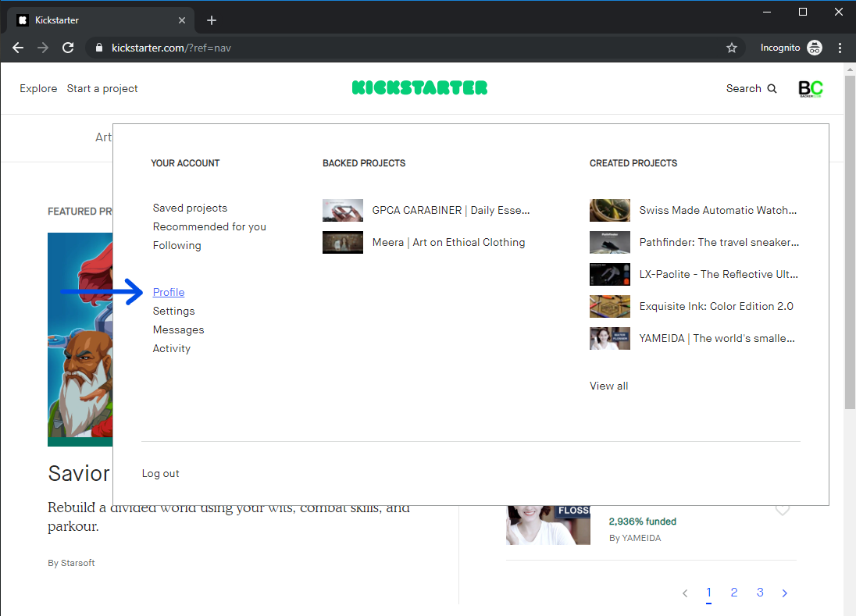856x616 pixels.
Task: Click the Kickstarter logo
Action: click(x=420, y=88)
